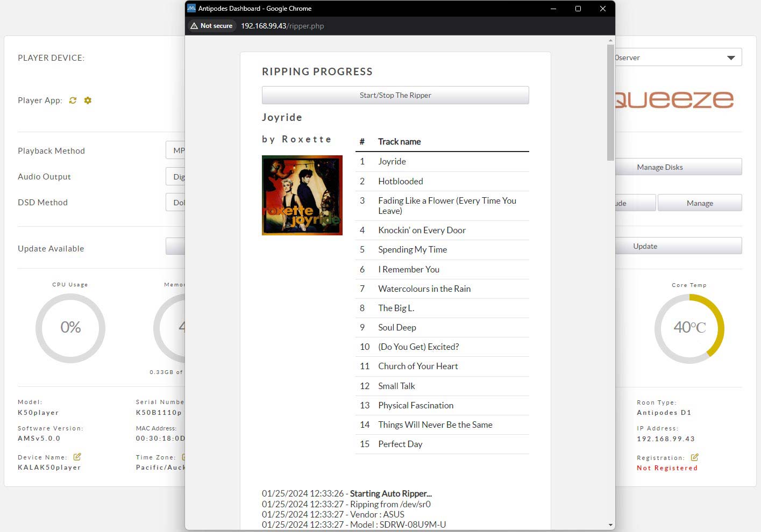Click the Starting Auto Ripper log line

coord(347,494)
